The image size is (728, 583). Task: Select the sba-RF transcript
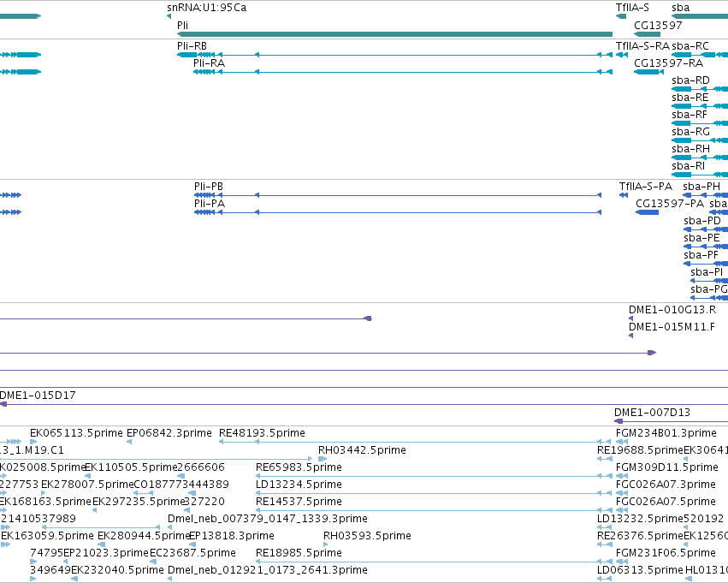[700, 123]
